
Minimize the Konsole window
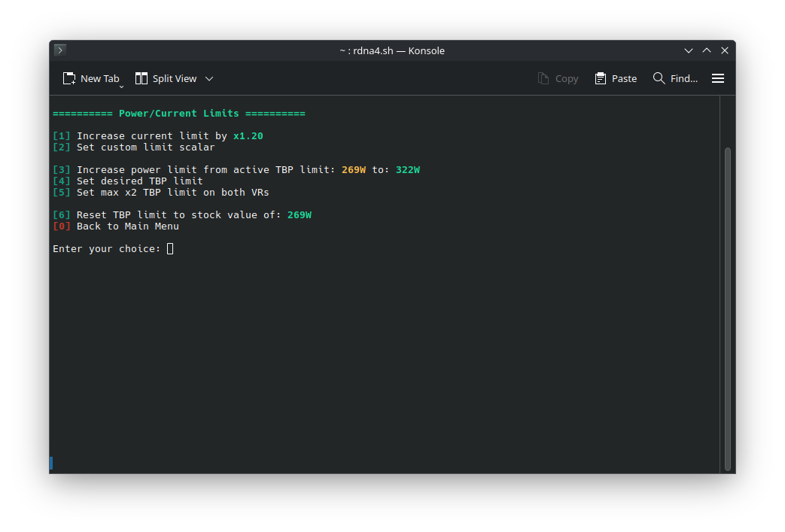[689, 50]
